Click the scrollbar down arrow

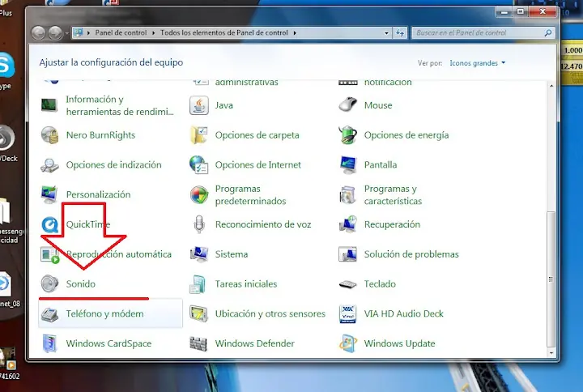coord(551,353)
